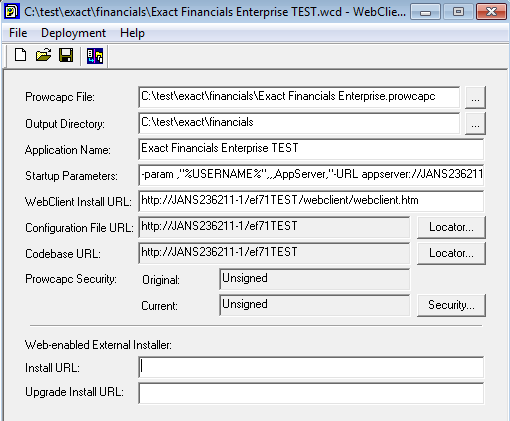Open Locator for Codebase URL

[451, 253]
